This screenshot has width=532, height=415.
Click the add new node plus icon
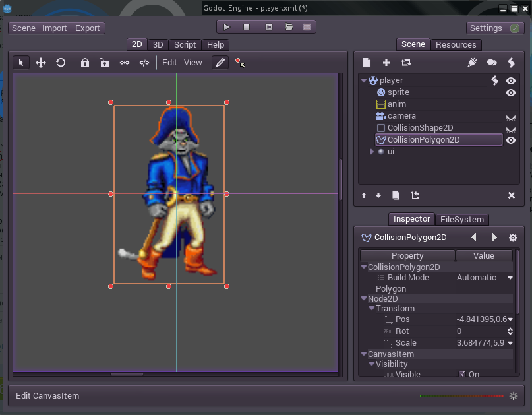[386, 63]
